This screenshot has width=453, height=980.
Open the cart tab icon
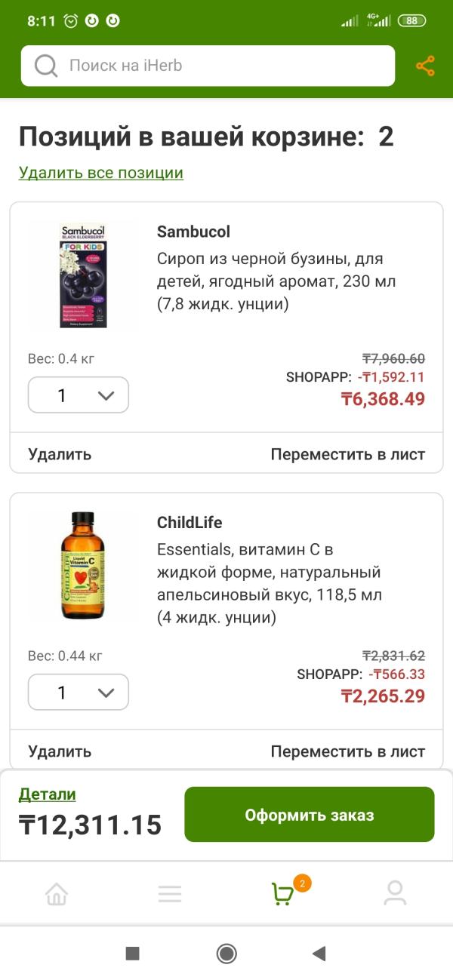283,894
